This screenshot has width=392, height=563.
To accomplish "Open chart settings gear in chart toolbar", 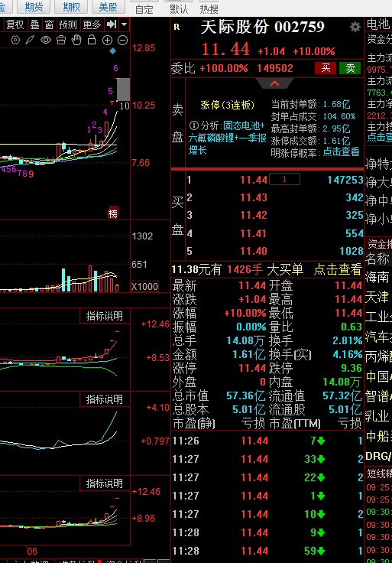I will click(15, 40).
